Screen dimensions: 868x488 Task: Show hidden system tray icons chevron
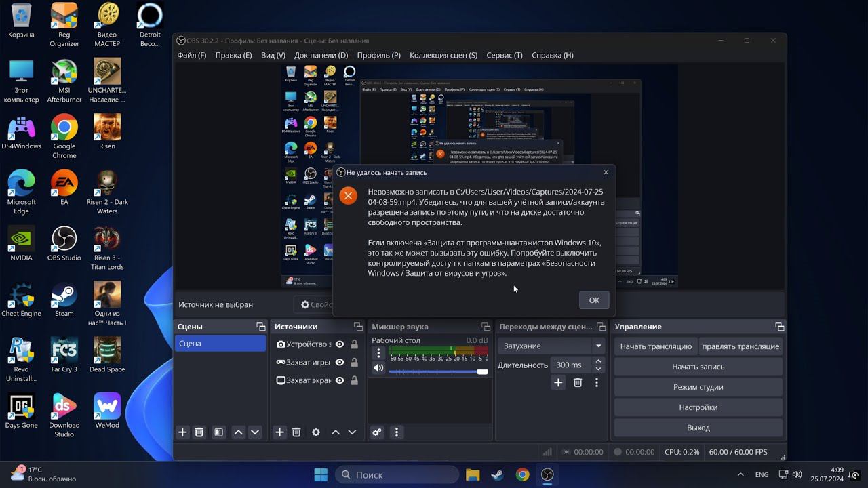coord(741,474)
